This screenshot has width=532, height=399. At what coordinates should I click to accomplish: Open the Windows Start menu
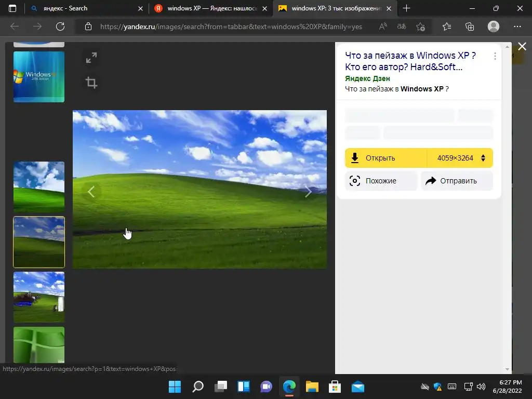(x=175, y=387)
